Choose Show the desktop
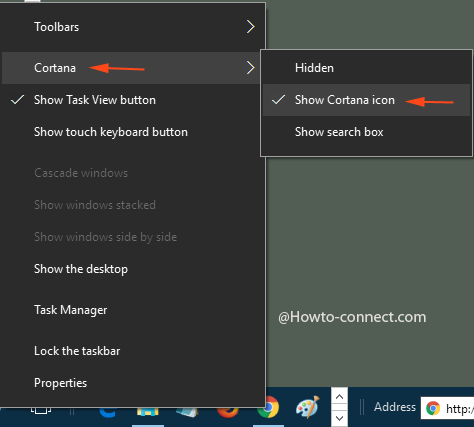 point(133,269)
